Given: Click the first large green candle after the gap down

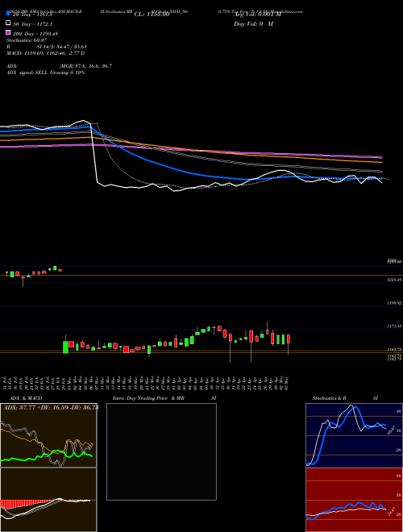Looking at the screenshot, I should coord(65,347).
